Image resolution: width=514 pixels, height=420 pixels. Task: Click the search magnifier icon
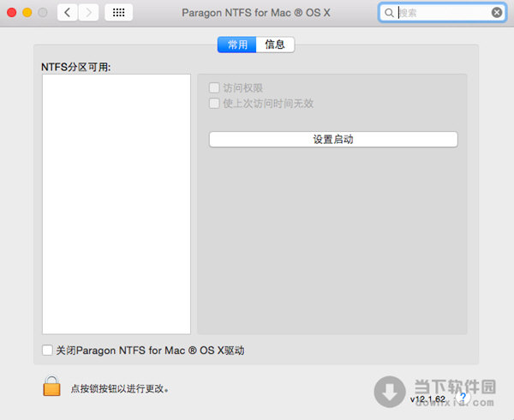pyautogui.click(x=389, y=13)
